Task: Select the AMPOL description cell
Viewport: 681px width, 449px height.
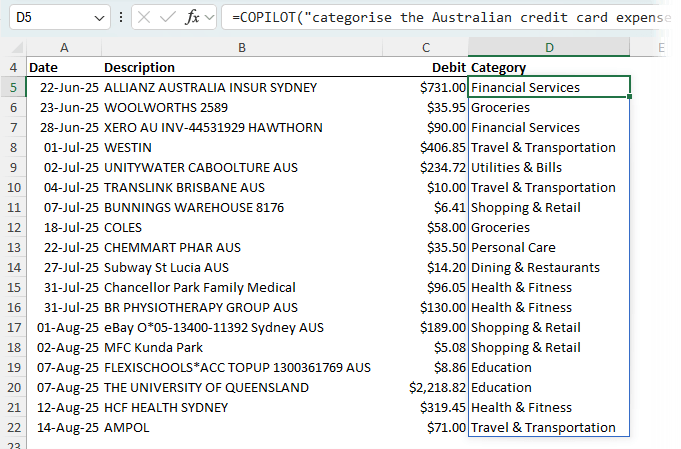Action: (242, 427)
